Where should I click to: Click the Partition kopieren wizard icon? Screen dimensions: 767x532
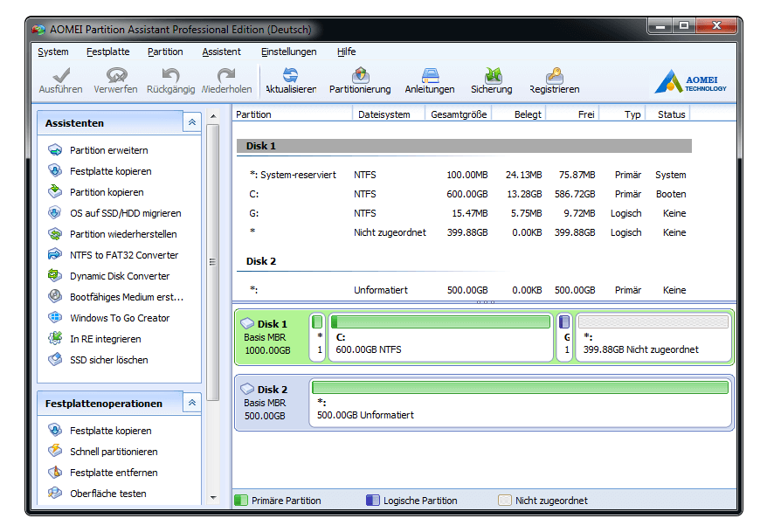tap(55, 191)
